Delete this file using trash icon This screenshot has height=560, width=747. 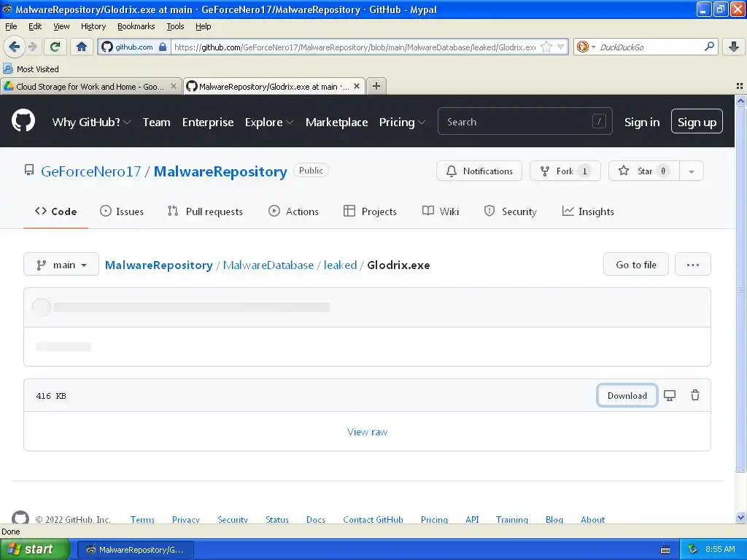(x=695, y=395)
